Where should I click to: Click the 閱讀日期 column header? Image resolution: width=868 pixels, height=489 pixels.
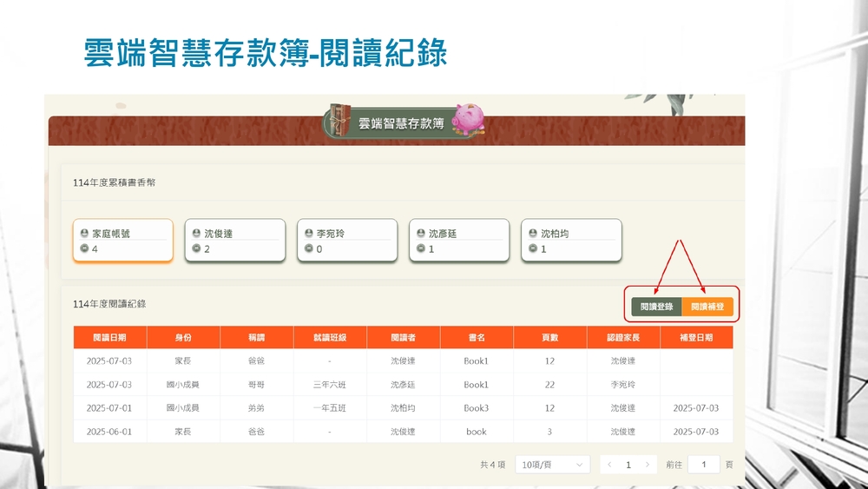[109, 338]
